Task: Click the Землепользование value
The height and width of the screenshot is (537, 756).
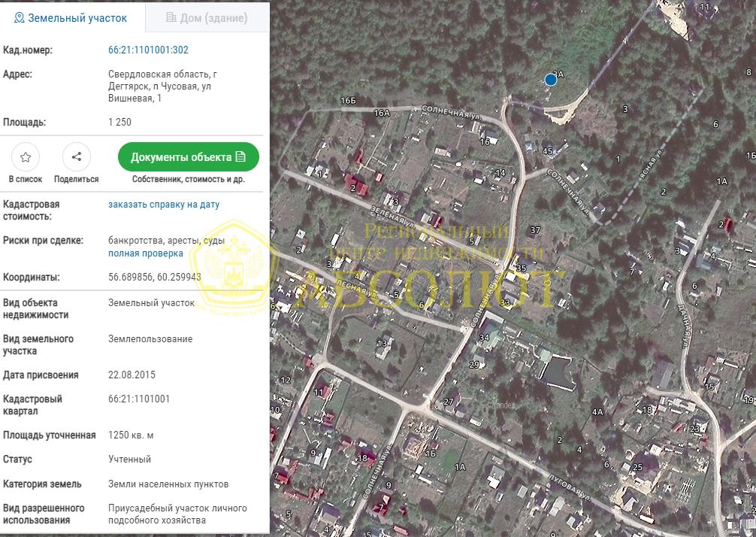Action: [150, 338]
